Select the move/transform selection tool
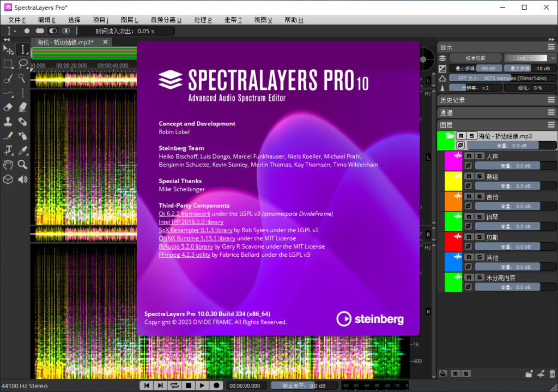This screenshot has height=392, width=558. coord(8,50)
